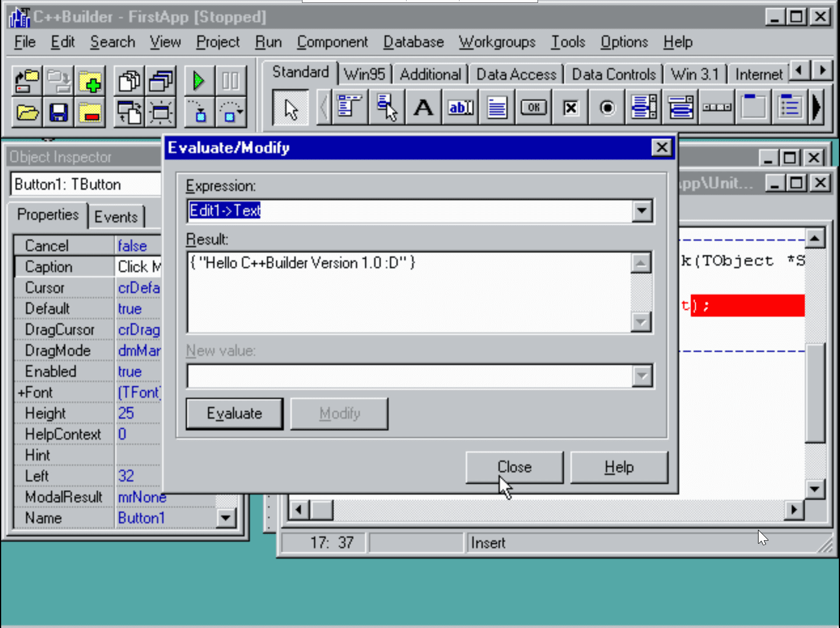Screen dimensions: 840x628
Task: Select the OK Button component icon
Action: (x=533, y=108)
